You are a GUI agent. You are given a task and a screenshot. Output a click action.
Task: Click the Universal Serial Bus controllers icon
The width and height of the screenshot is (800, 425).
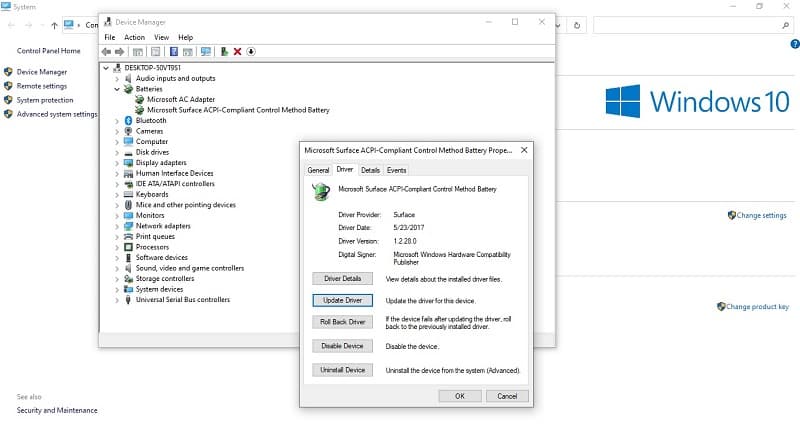point(129,300)
